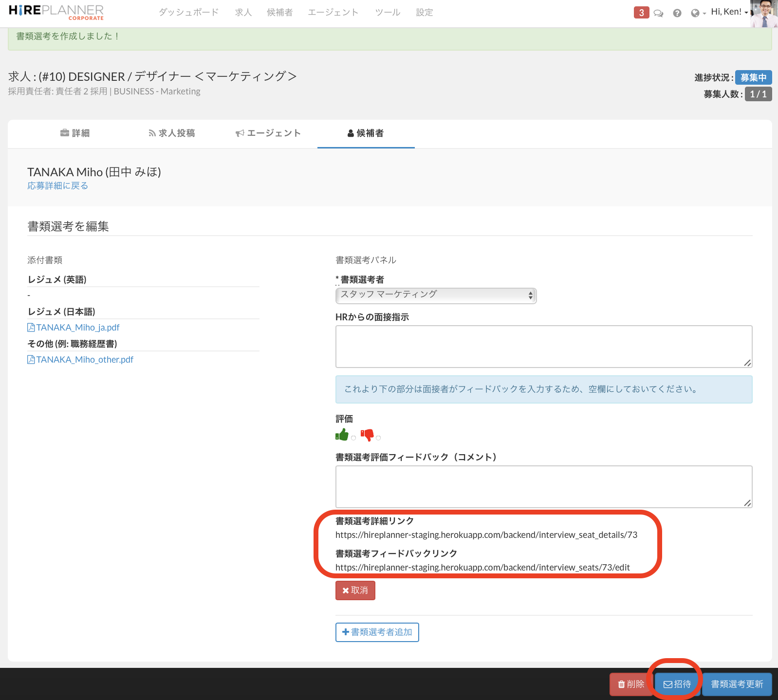Click the red 削除 delete button
778x700 pixels.
point(631,684)
